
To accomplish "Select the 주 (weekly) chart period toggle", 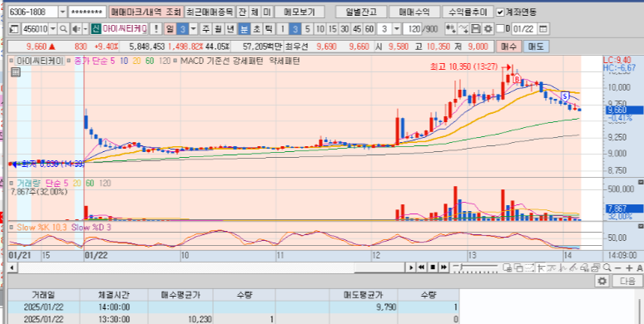I will click(x=206, y=29).
